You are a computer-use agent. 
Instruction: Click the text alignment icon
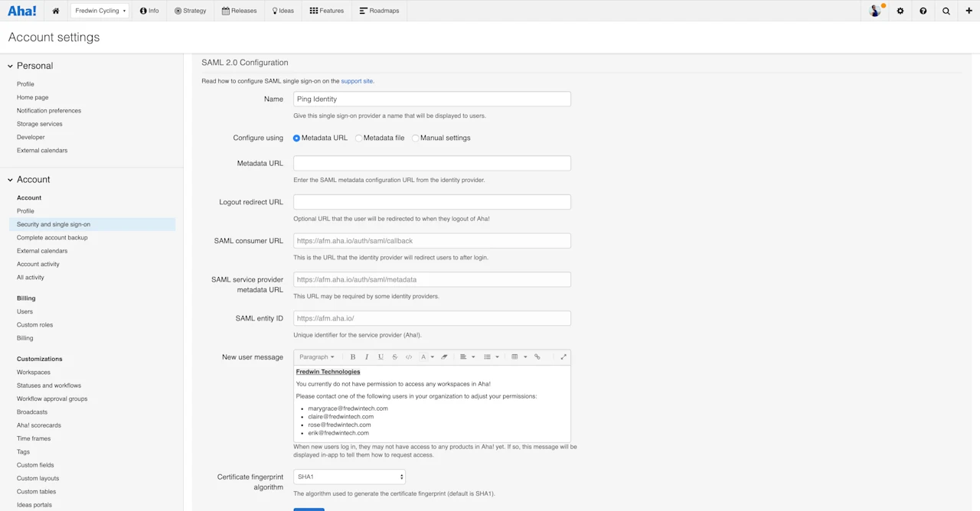[463, 357]
